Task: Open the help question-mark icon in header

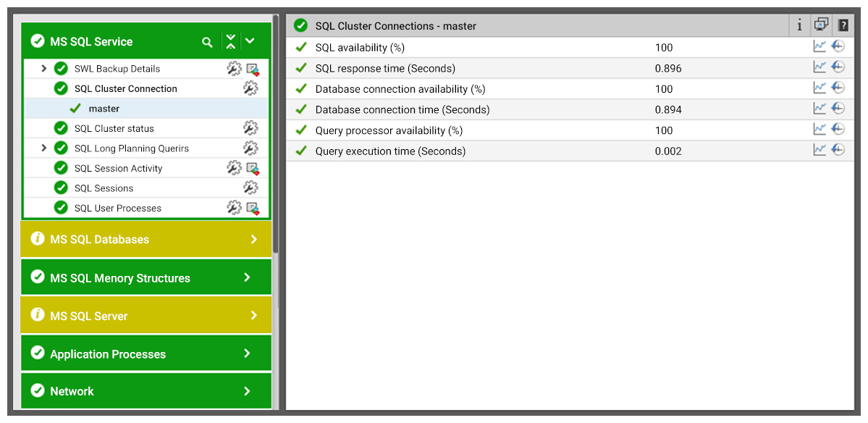Action: coord(843,25)
